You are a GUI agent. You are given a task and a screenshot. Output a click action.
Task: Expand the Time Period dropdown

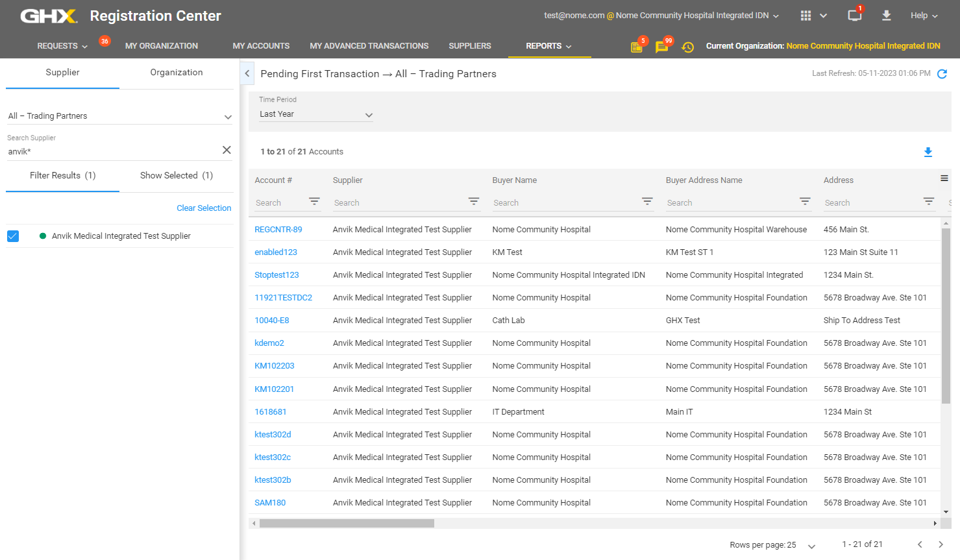(x=315, y=114)
